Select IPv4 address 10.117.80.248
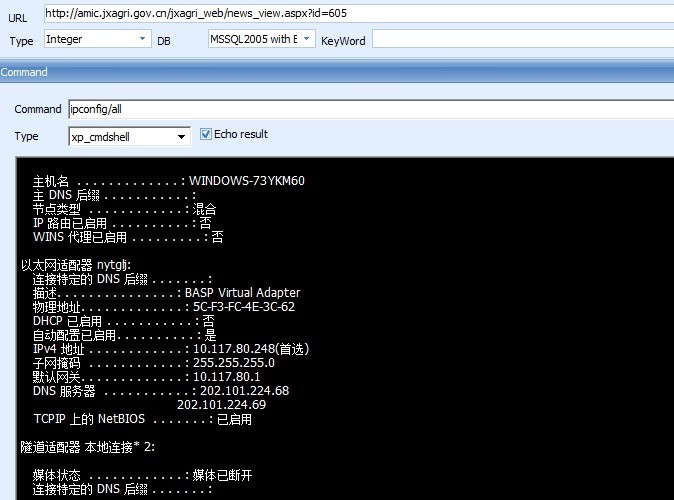 (x=236, y=349)
